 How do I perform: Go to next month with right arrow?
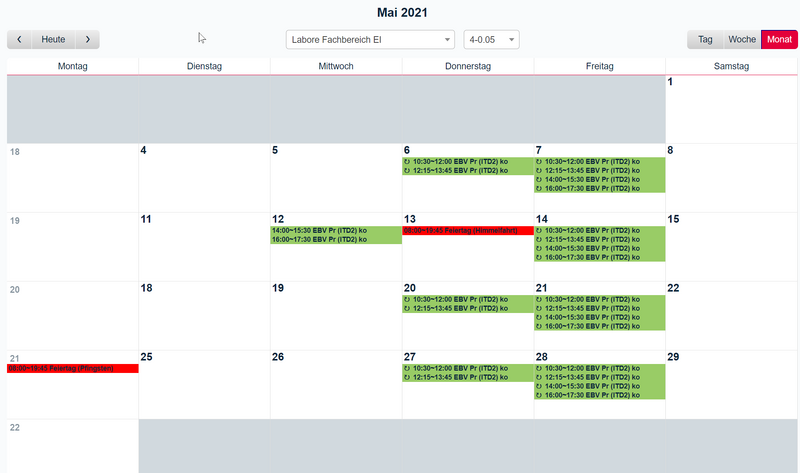coord(88,39)
